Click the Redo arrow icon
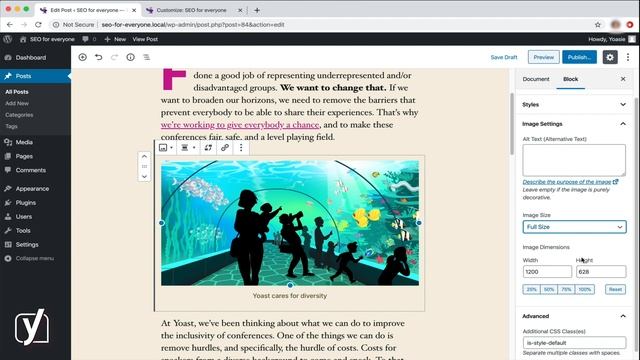The width and height of the screenshot is (640, 360). pyautogui.click(x=114, y=57)
